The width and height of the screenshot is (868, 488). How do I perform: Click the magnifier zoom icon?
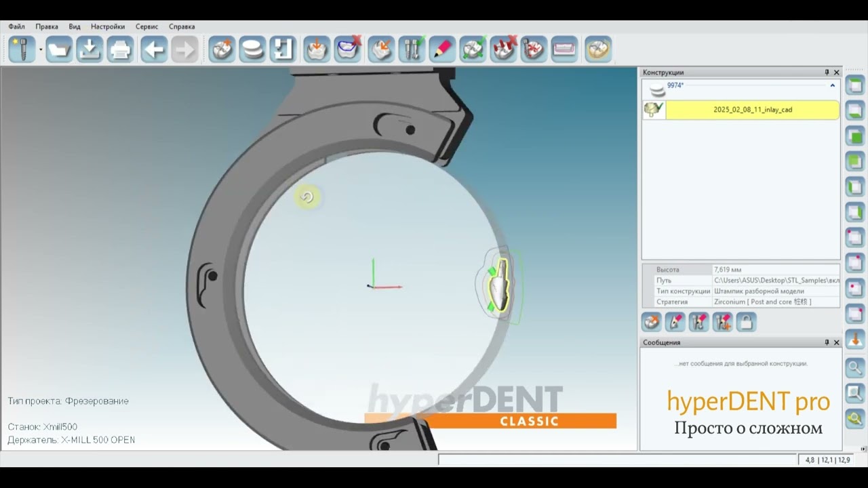pyautogui.click(x=855, y=368)
